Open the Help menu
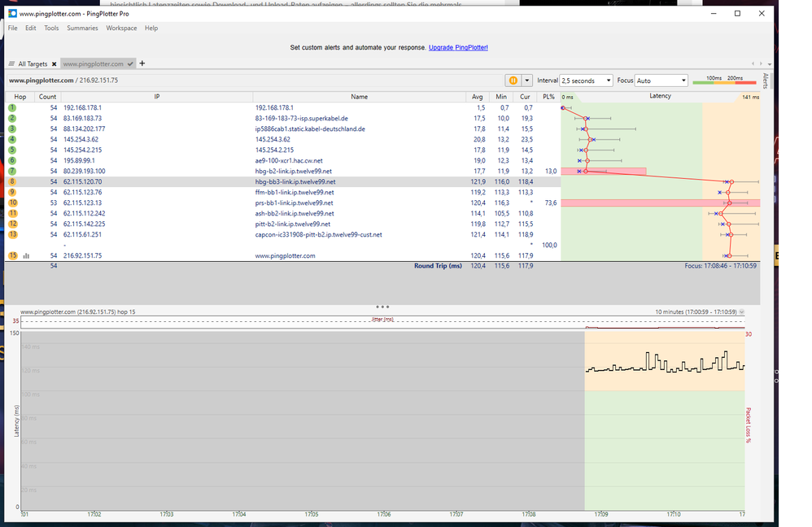This screenshot has height=527, width=812. coord(151,28)
